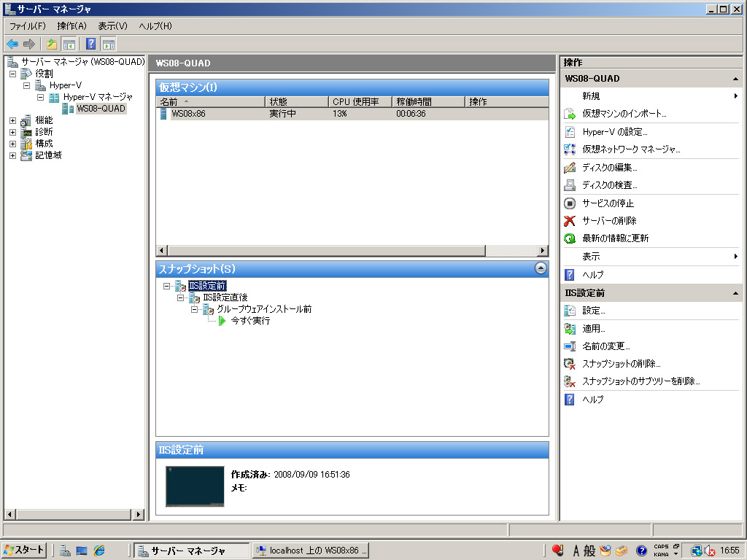
Task: Click the red X サーバーの削除 icon
Action: [x=570, y=221]
